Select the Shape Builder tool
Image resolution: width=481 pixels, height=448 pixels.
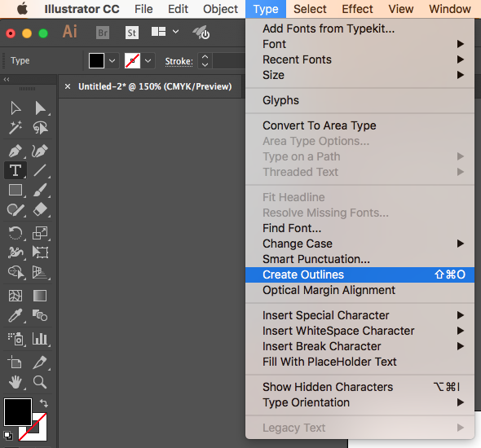[15, 272]
